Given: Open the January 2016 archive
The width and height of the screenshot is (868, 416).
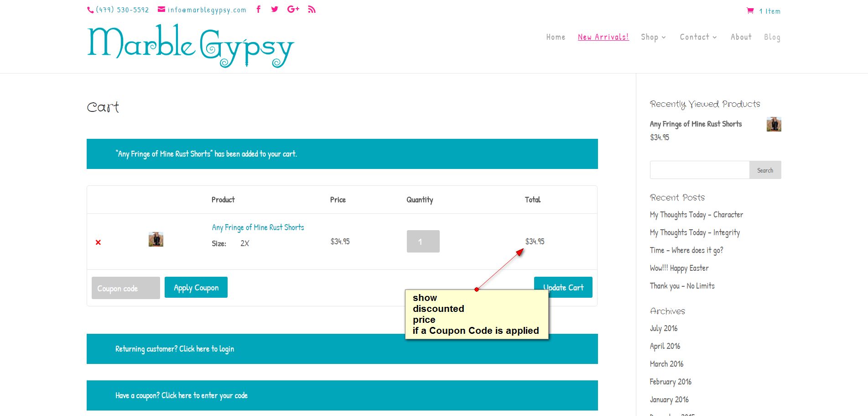Looking at the screenshot, I should pyautogui.click(x=669, y=400).
